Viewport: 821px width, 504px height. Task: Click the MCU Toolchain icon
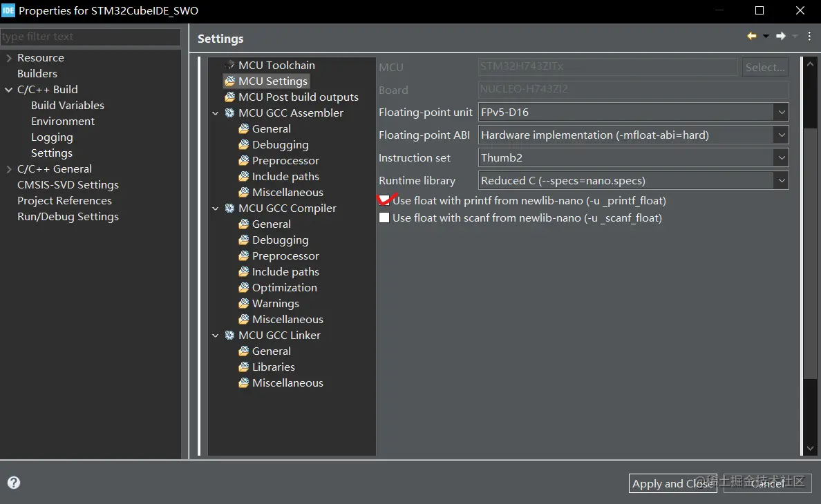point(229,65)
